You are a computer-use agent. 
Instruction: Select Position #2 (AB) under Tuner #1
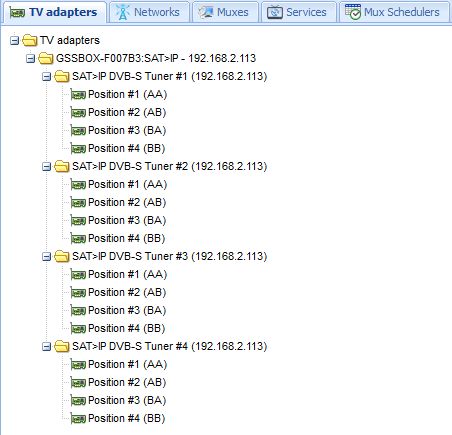(127, 113)
